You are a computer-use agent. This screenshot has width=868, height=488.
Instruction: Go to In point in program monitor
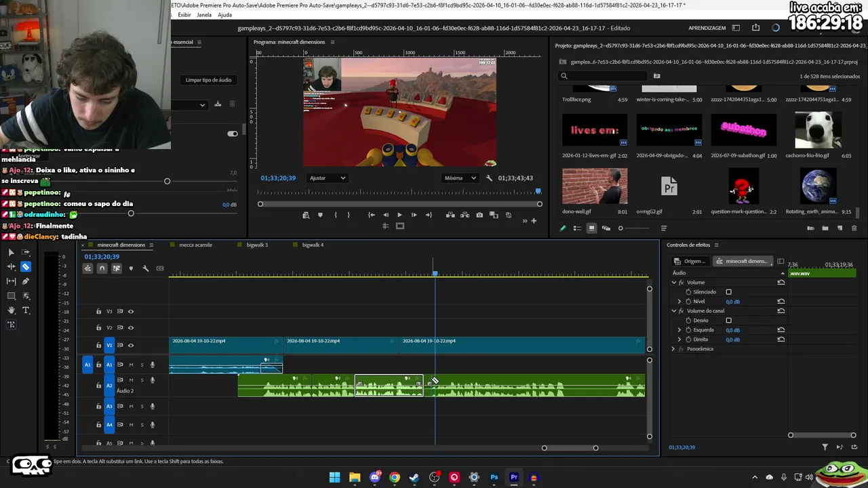pos(372,215)
